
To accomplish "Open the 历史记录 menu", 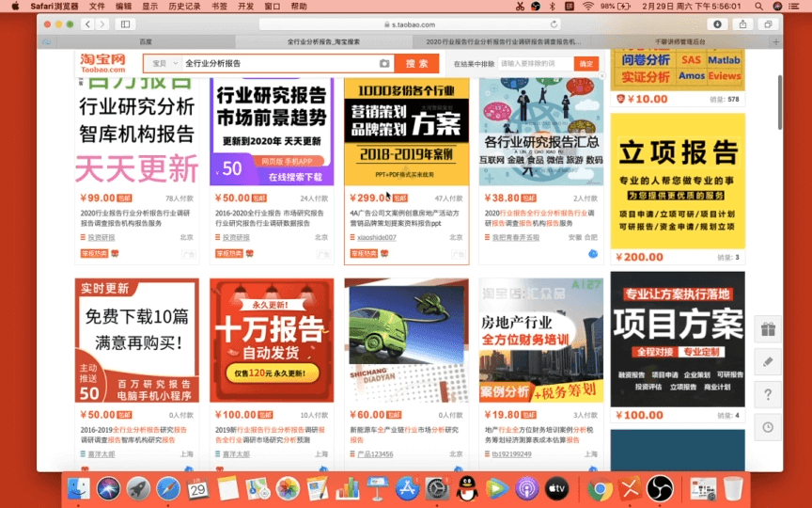I will 184,7.
